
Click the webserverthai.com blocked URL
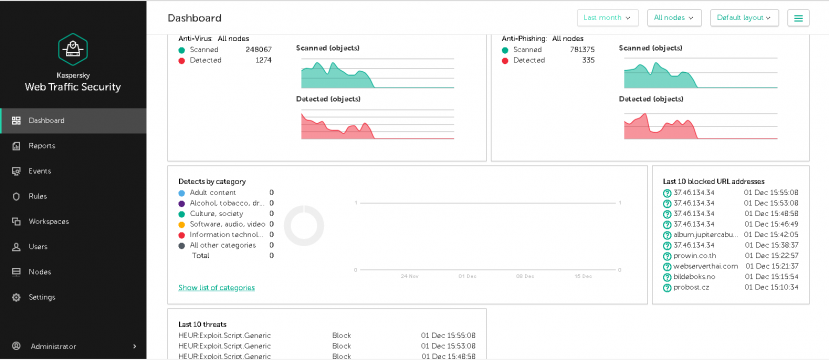705,267
